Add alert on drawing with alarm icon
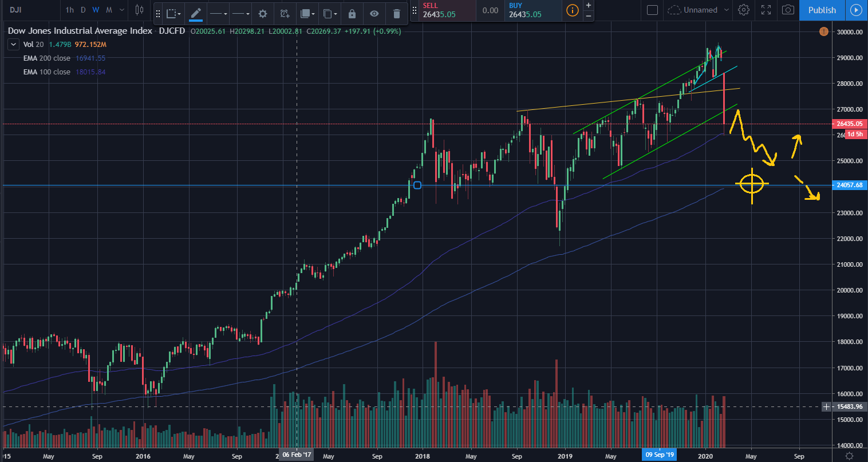 tap(285, 14)
